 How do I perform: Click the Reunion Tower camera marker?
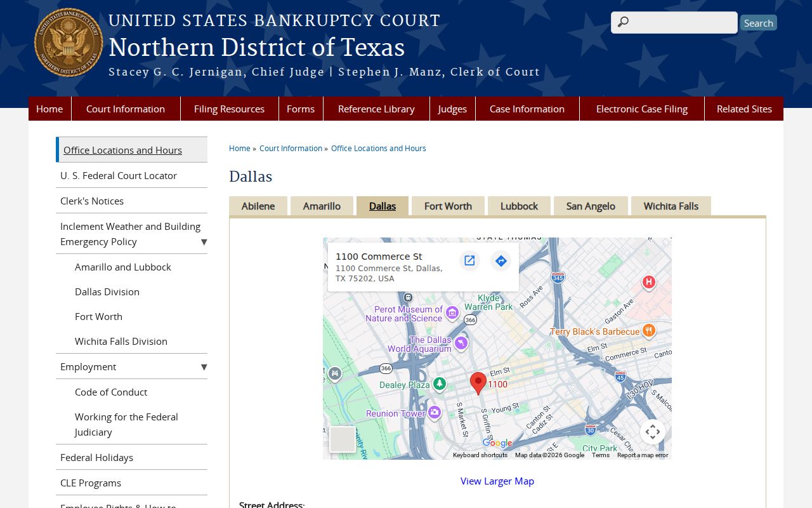(434, 413)
